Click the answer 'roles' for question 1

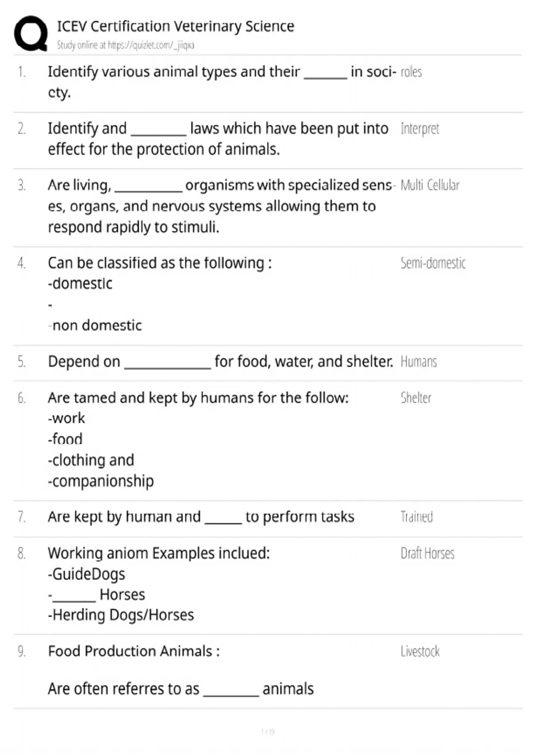click(411, 72)
